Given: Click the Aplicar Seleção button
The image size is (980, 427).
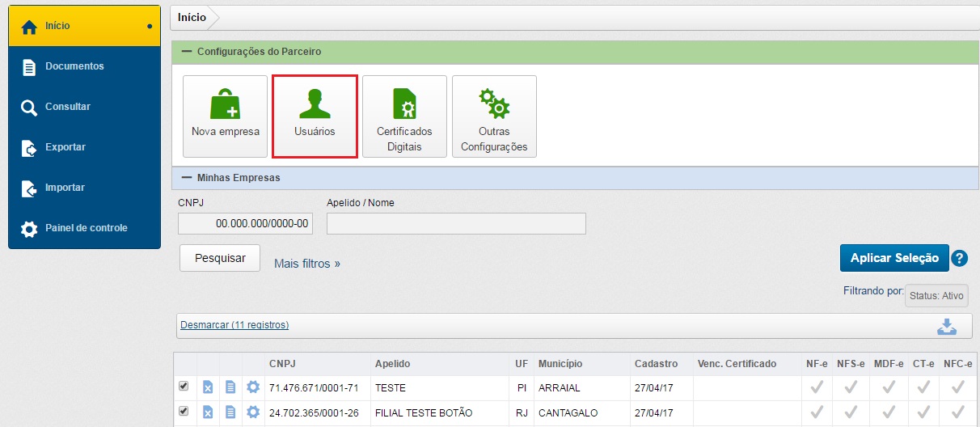Looking at the screenshot, I should click(x=893, y=258).
